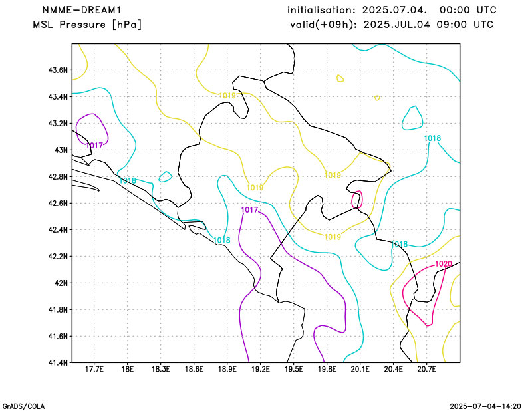The width and height of the screenshot is (532, 411).
Task: Click the NMME-DREAM1 model title
Action: click(x=81, y=10)
